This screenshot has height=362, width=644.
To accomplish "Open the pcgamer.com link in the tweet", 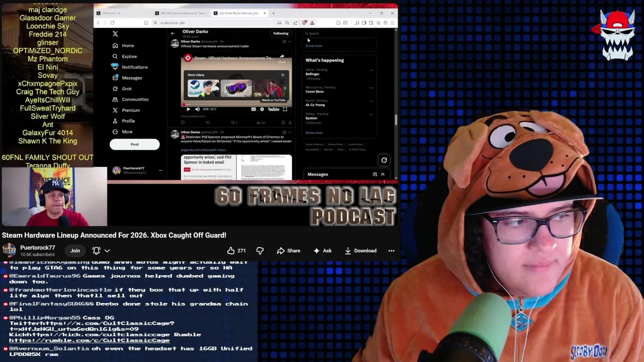I will click(x=204, y=150).
